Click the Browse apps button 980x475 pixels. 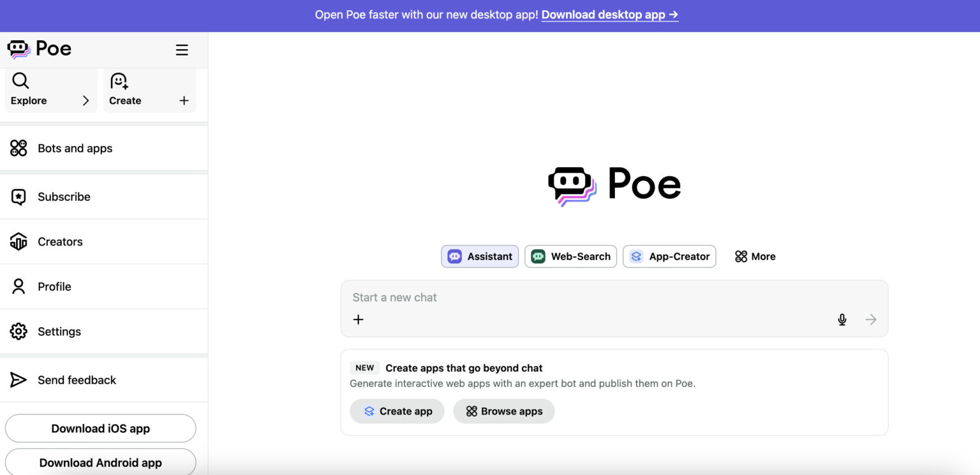pyautogui.click(x=504, y=411)
